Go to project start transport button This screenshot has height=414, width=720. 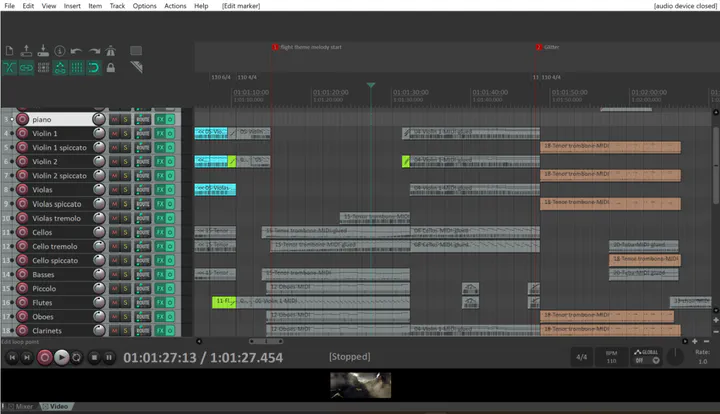click(x=12, y=357)
